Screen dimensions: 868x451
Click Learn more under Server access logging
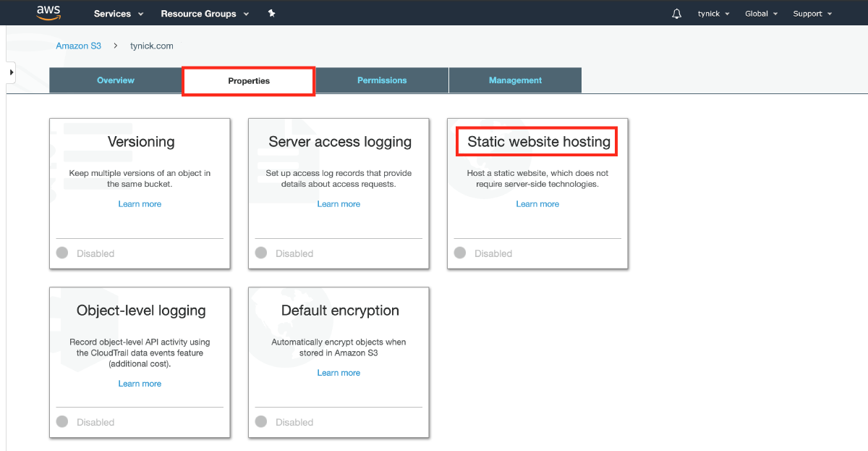click(x=339, y=204)
